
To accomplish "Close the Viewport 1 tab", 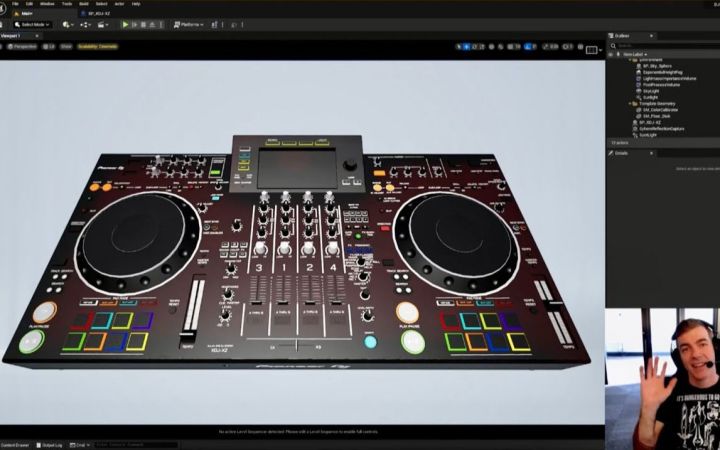I will (37, 36).
